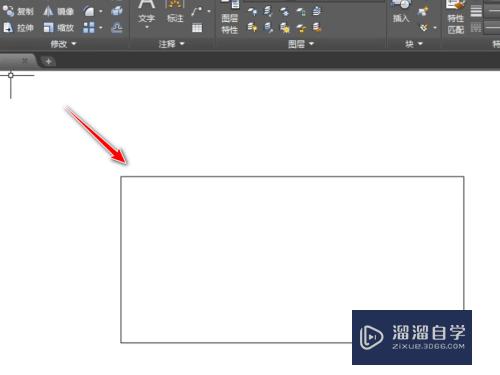Click the 文字 (Text) tool
The width and height of the screenshot is (500, 375).
click(x=146, y=11)
